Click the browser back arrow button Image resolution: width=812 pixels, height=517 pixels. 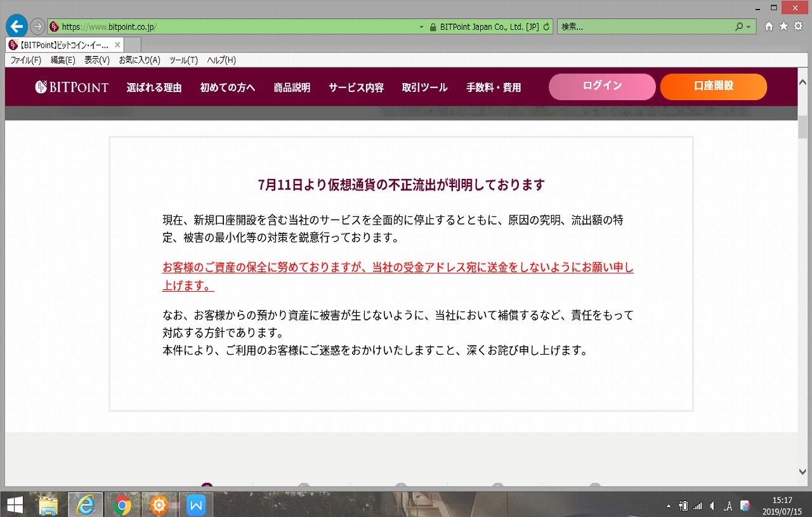click(x=16, y=26)
